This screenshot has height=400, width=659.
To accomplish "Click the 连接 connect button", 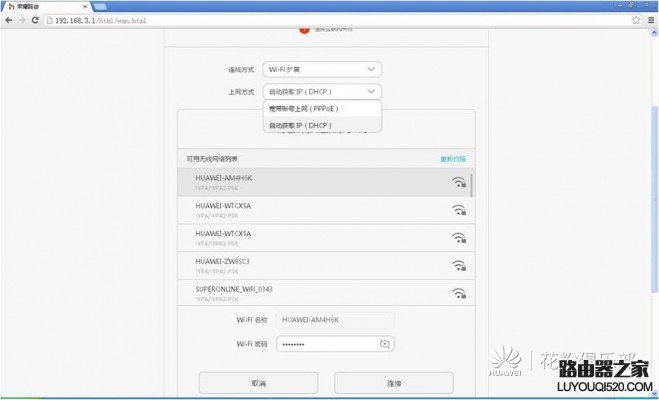I will [394, 383].
